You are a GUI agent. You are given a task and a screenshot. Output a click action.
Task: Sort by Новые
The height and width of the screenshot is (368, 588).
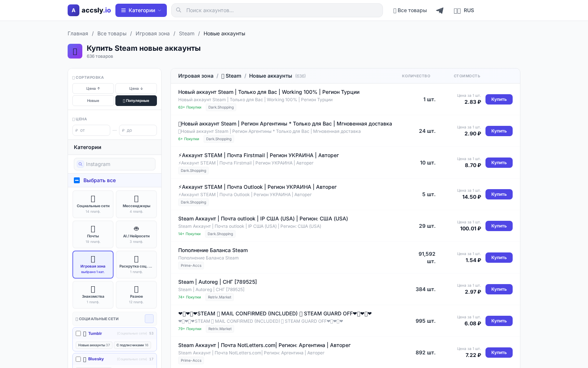pos(93,100)
